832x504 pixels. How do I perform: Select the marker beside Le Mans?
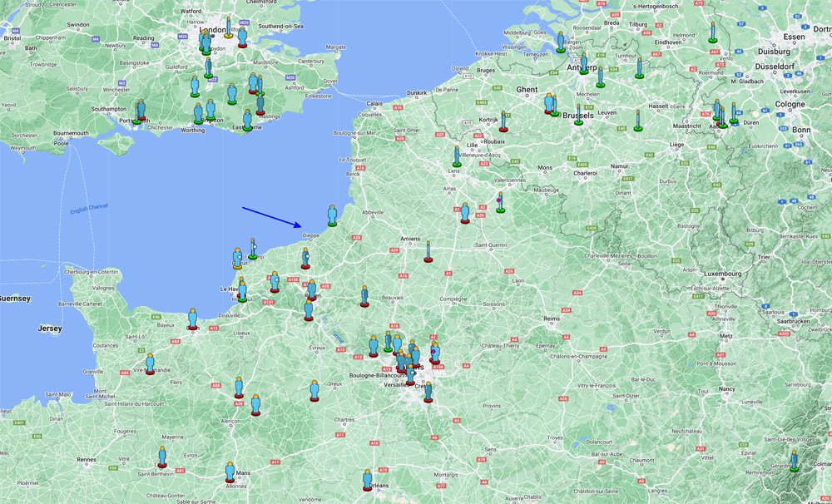coord(230,472)
